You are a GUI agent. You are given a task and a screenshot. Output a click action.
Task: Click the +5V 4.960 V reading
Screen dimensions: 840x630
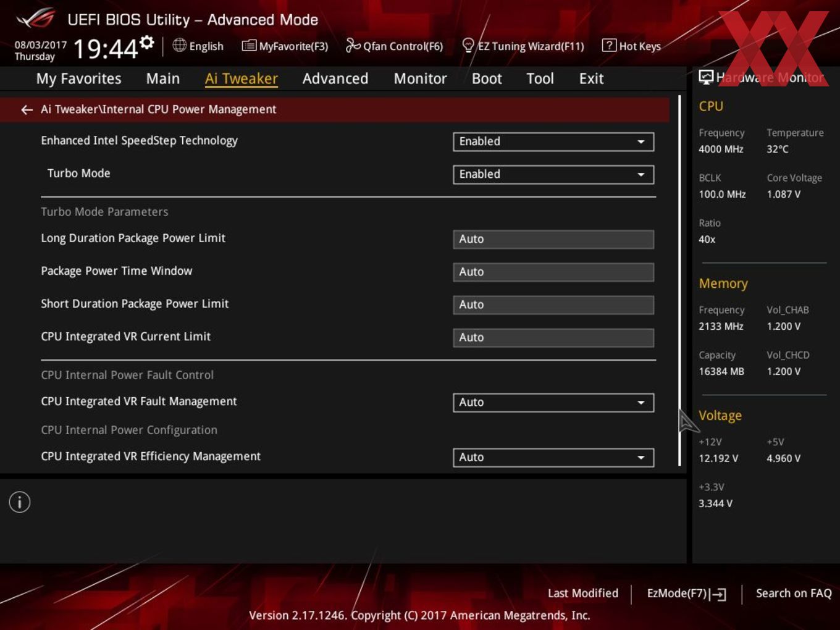click(783, 458)
